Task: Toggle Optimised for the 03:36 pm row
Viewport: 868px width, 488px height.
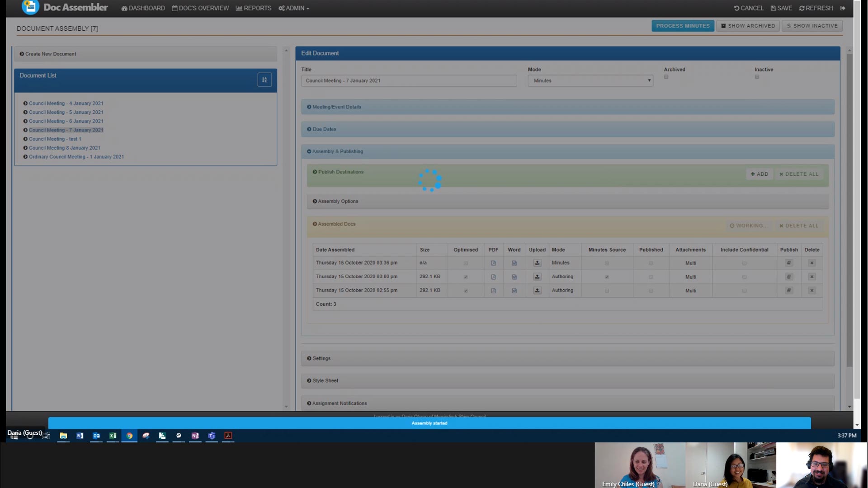Action: (466, 263)
